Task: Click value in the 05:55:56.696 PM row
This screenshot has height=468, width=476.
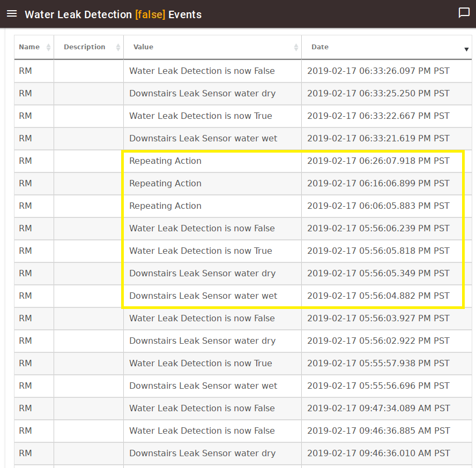Action: pyautogui.click(x=203, y=386)
